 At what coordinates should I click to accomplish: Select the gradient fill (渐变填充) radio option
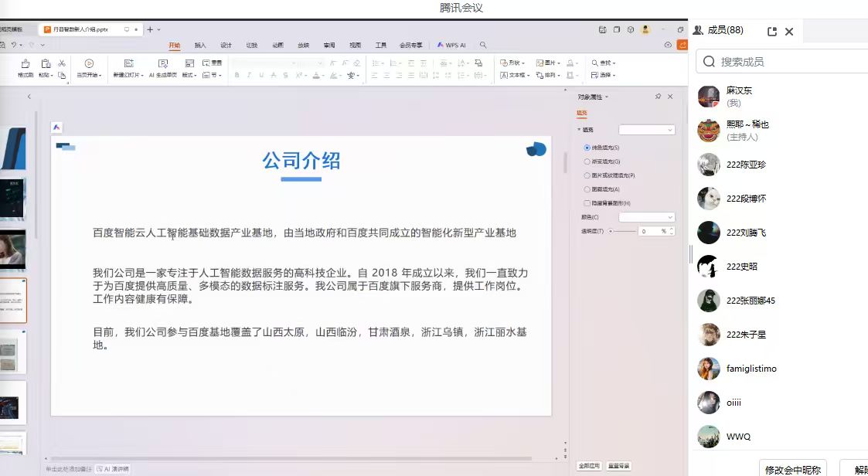click(x=587, y=161)
